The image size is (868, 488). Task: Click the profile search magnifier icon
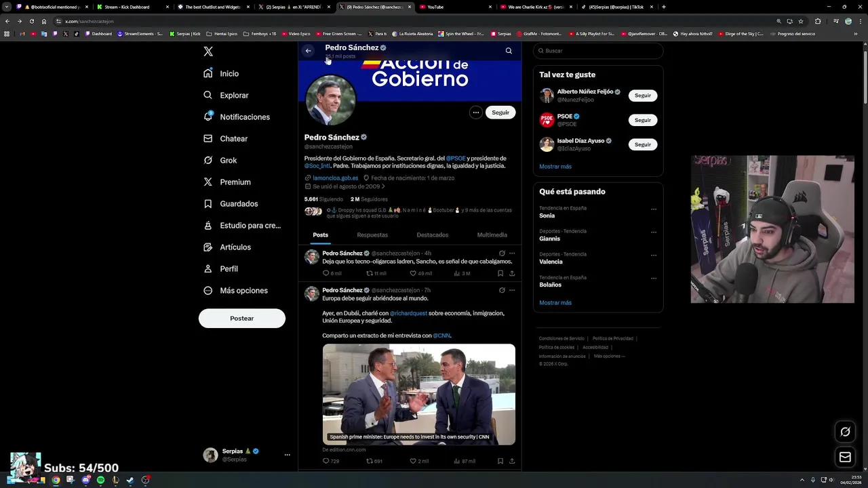(x=509, y=51)
